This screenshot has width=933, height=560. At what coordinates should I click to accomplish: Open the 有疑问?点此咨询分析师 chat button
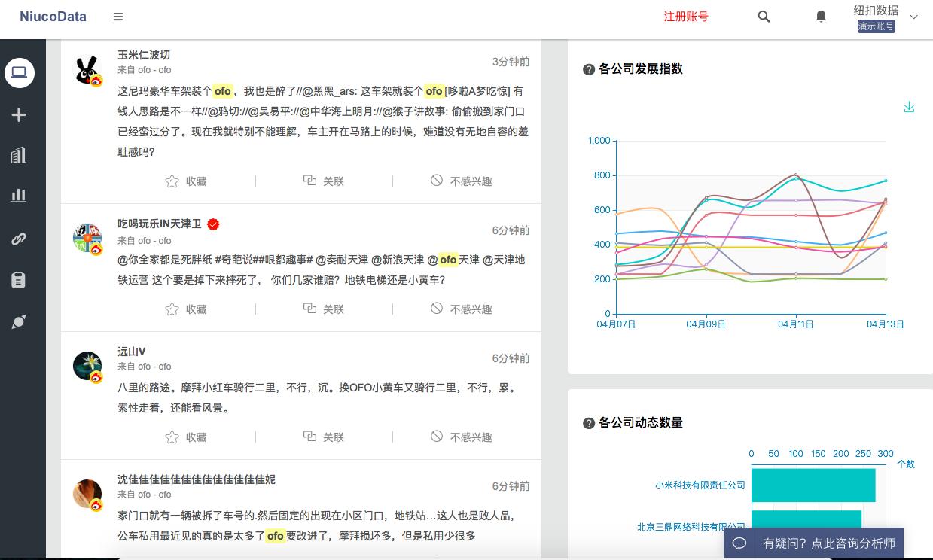point(813,543)
